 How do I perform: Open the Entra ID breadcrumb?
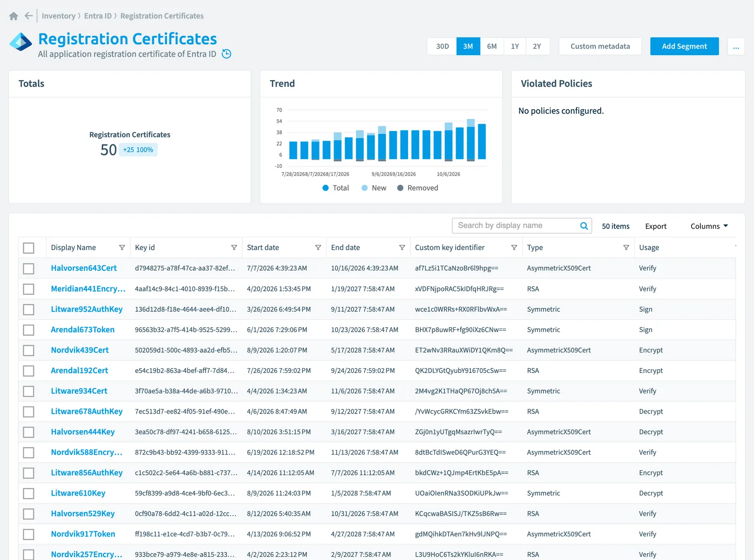98,16
